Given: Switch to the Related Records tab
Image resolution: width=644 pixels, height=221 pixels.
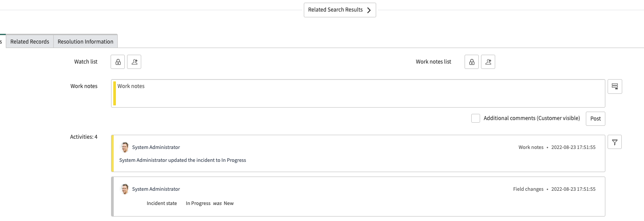Looking at the screenshot, I should (30, 41).
